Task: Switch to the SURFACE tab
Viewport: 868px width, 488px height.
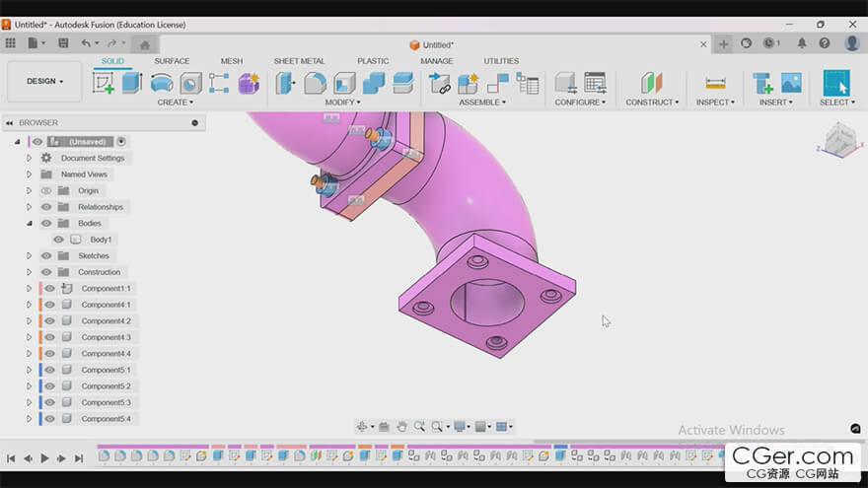Action: pos(172,61)
